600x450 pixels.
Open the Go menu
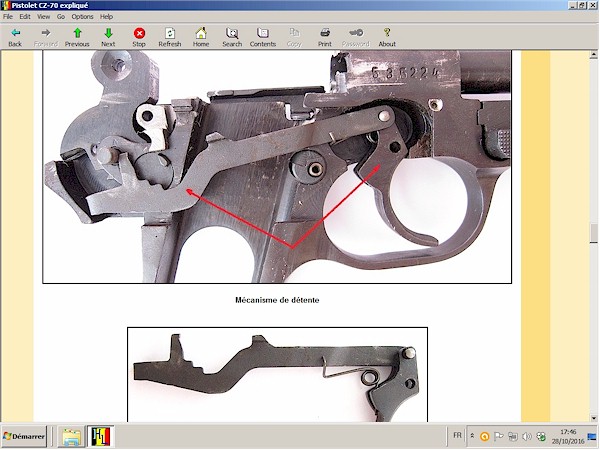pyautogui.click(x=61, y=16)
